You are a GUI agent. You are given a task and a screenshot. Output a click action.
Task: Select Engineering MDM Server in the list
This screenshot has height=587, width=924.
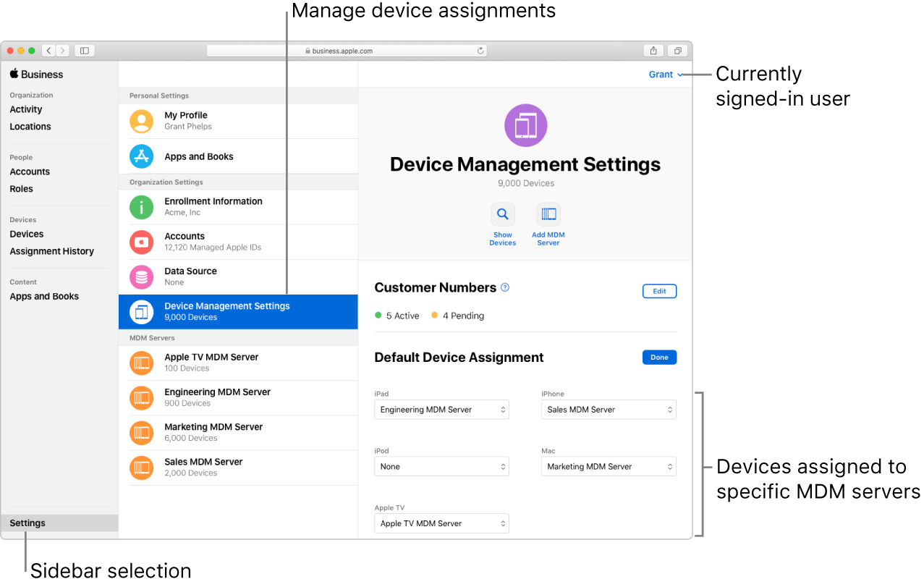(217, 397)
